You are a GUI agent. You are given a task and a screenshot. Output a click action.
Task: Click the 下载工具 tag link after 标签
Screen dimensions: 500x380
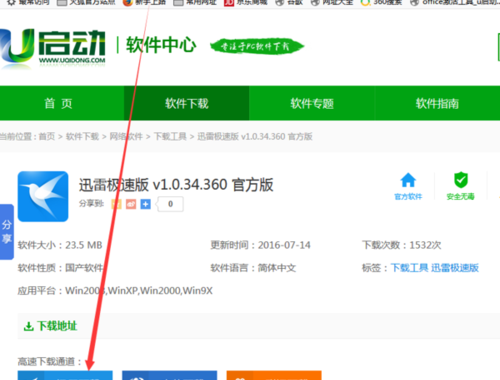click(x=409, y=268)
